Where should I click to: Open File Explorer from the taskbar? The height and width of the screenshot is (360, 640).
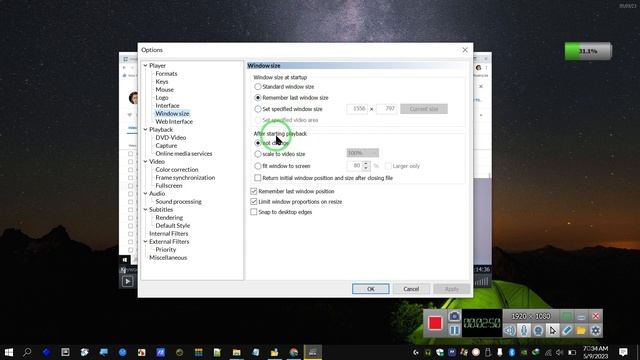(x=236, y=352)
